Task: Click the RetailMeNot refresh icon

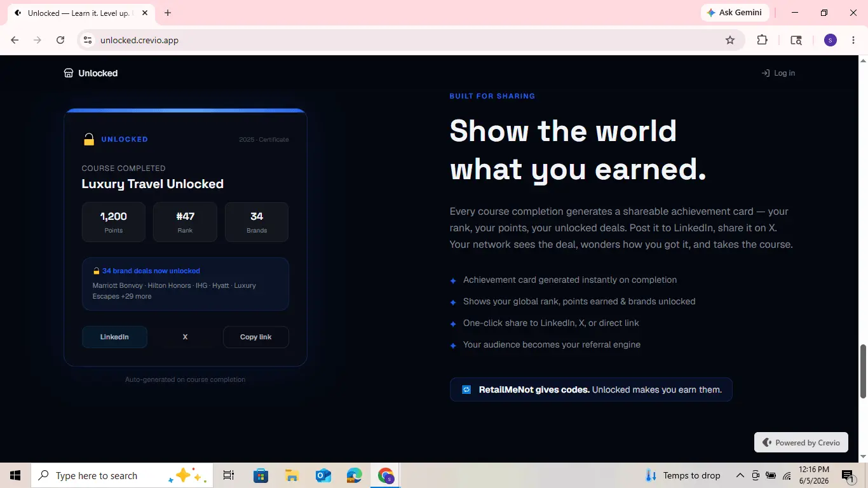Action: pos(466,390)
